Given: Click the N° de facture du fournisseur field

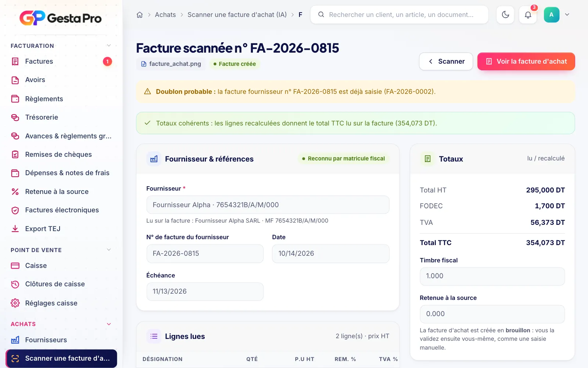Looking at the screenshot, I should 205,254.
